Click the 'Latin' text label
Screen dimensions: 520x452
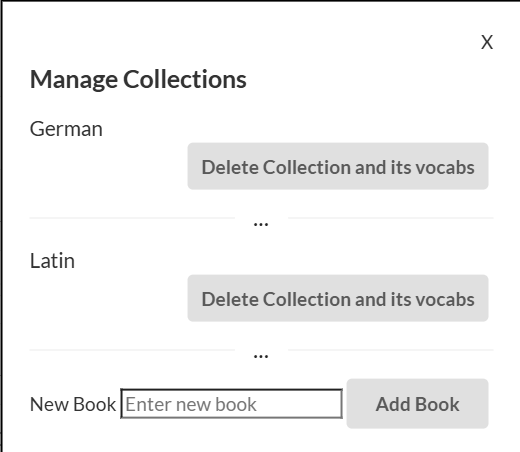pyautogui.click(x=52, y=261)
